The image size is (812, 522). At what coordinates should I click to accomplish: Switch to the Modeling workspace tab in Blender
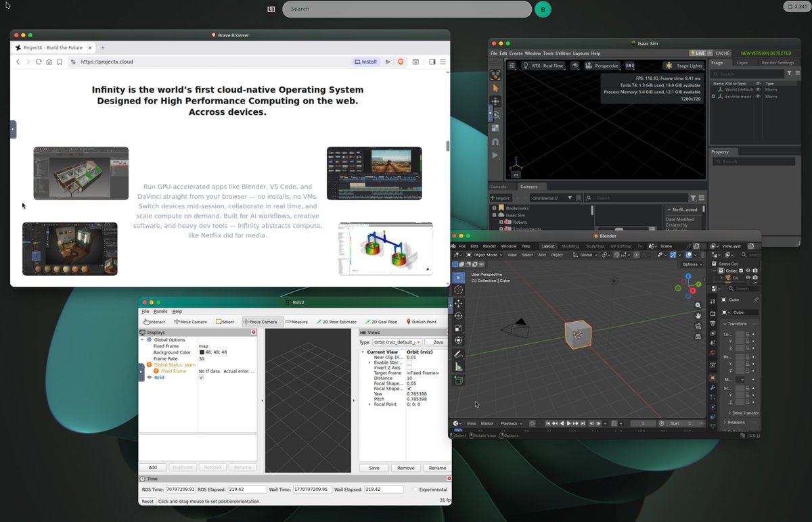pos(570,246)
